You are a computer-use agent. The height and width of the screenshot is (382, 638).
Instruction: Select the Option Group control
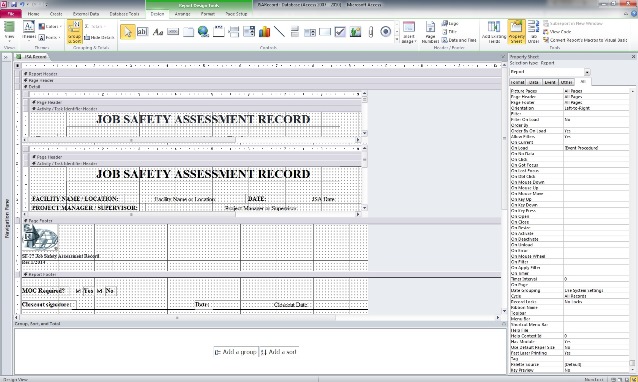[x=218, y=31]
